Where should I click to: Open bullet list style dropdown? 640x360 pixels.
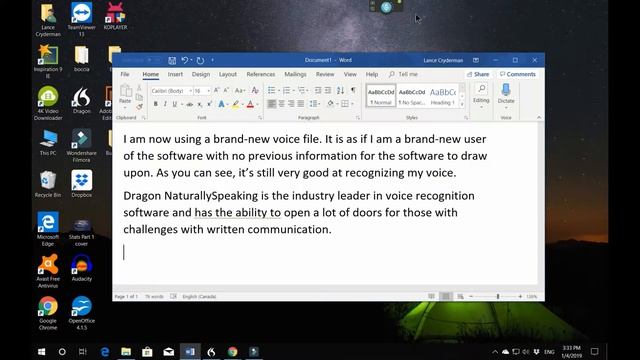point(279,90)
